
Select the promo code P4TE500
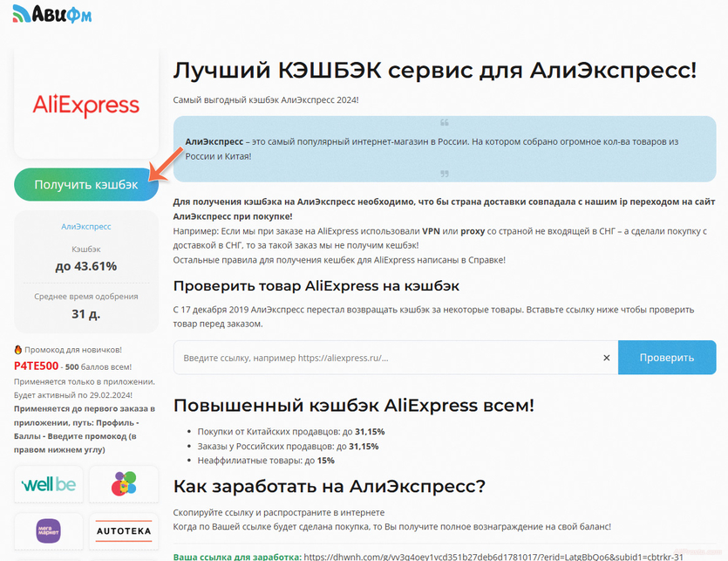click(x=35, y=366)
